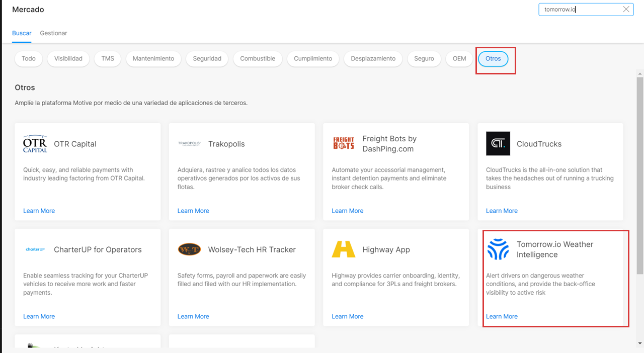Screen dimensions: 644x353
Task: Open Learn More for CloudTrucks
Action: [x=502, y=211]
